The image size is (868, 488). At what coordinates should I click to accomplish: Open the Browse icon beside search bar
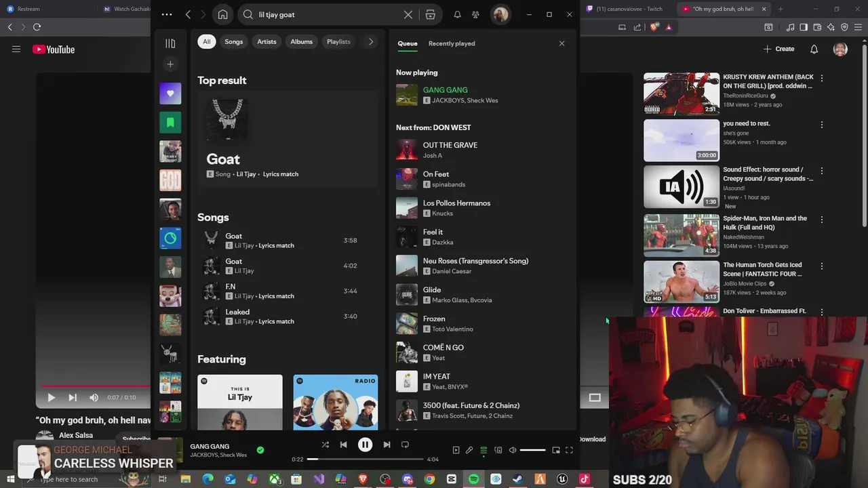431,14
